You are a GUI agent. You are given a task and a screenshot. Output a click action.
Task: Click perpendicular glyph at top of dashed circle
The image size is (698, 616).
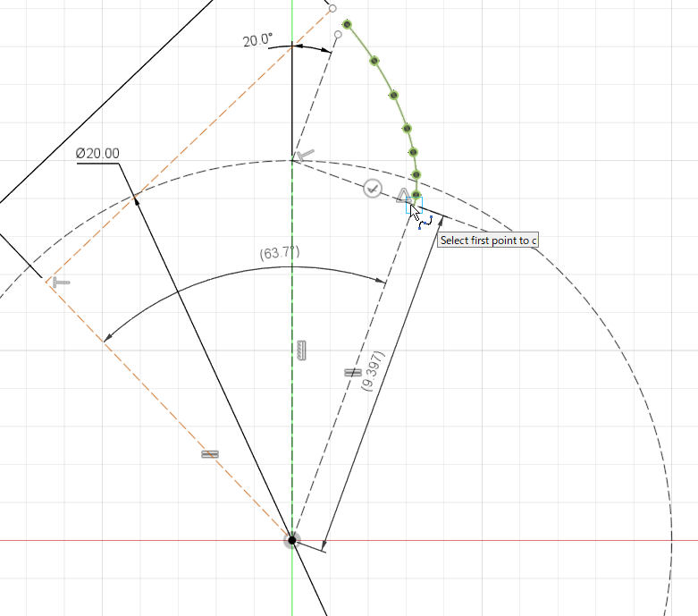[x=305, y=156]
